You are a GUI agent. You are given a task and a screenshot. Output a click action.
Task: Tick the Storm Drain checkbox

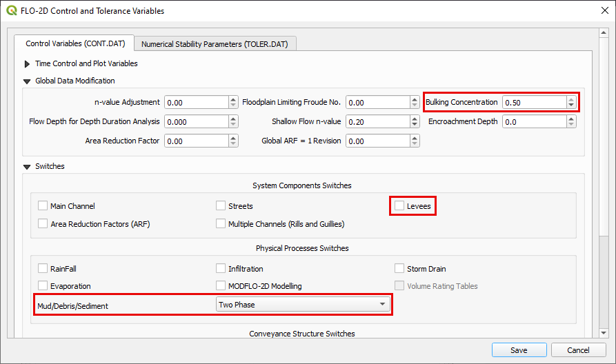click(x=399, y=269)
